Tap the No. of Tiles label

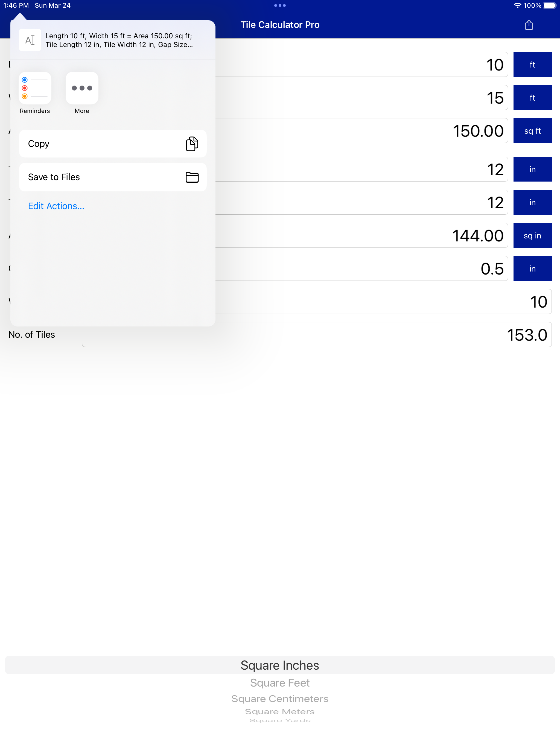[x=31, y=334]
